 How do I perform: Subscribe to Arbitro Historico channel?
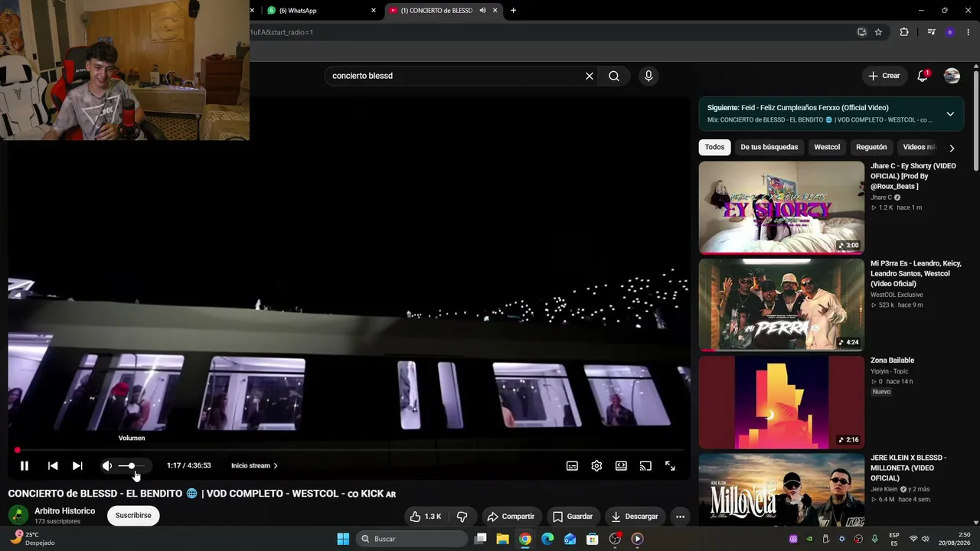click(x=133, y=516)
